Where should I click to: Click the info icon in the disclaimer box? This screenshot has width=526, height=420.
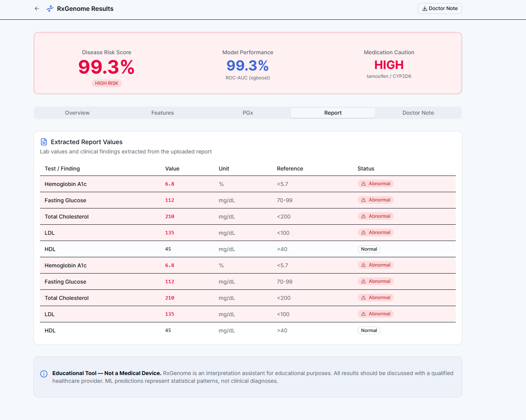tap(44, 374)
